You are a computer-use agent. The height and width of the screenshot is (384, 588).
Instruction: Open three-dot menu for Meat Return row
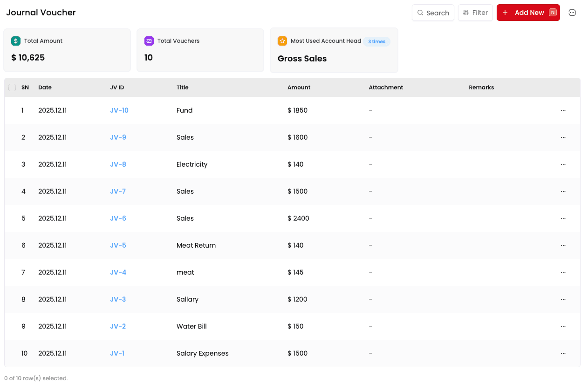click(x=563, y=245)
